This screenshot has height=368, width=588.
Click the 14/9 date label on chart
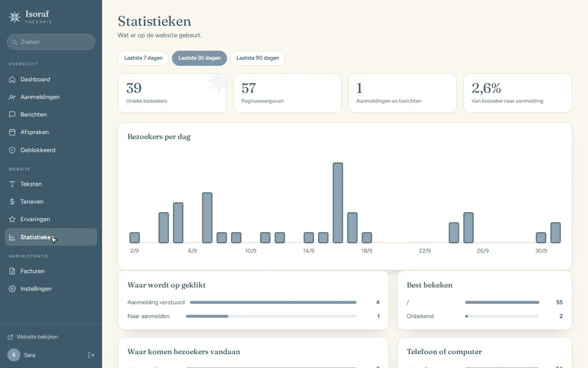309,251
